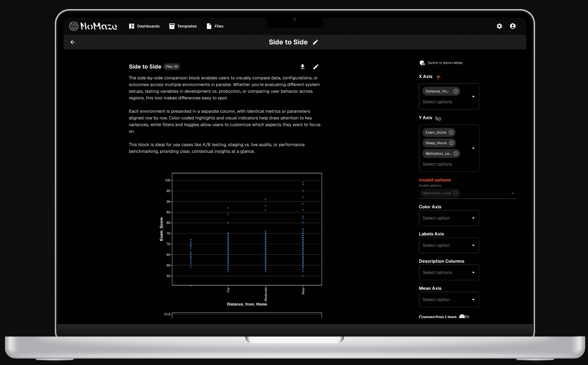588x365 pixels.
Task: Remove the Exam_Score chip from Y Axis
Action: click(x=451, y=132)
